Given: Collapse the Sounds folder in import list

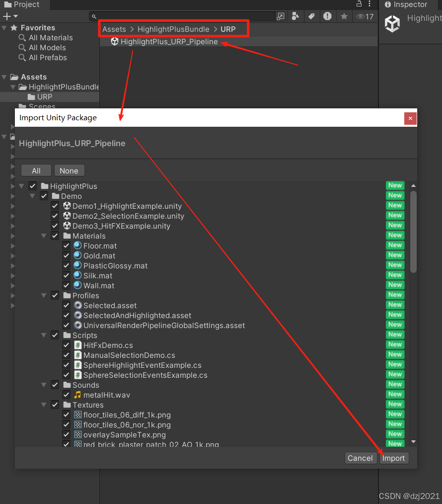Looking at the screenshot, I should tap(44, 385).
